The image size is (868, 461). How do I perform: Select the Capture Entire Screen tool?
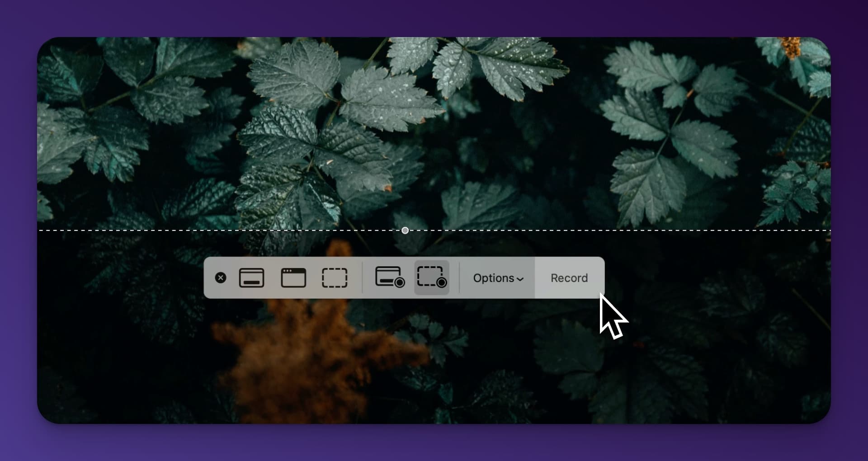[x=252, y=278]
